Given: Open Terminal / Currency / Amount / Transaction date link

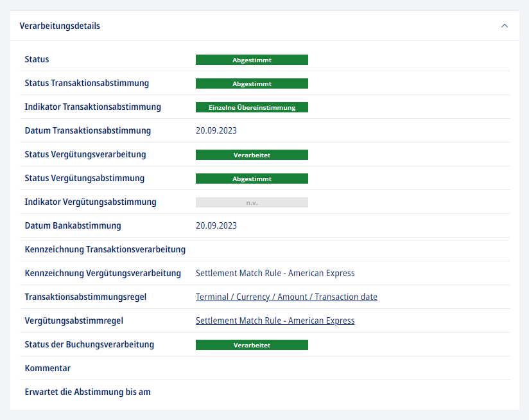Looking at the screenshot, I should (x=286, y=297).
